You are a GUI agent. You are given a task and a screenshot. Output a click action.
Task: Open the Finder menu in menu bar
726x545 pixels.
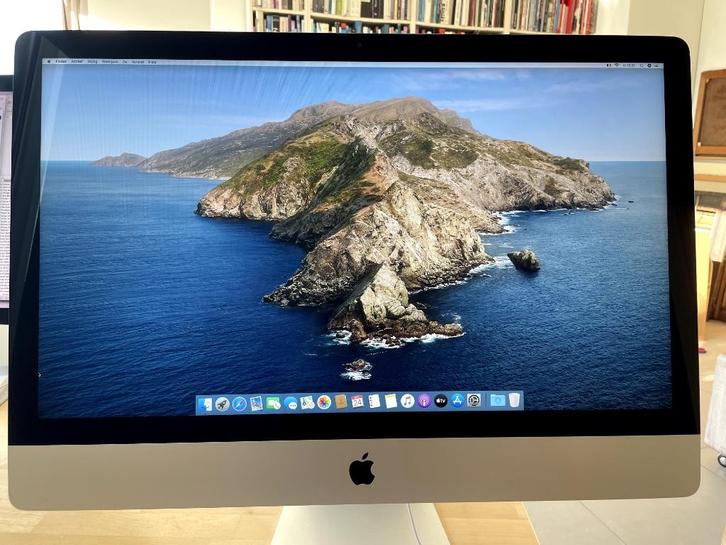coord(59,62)
